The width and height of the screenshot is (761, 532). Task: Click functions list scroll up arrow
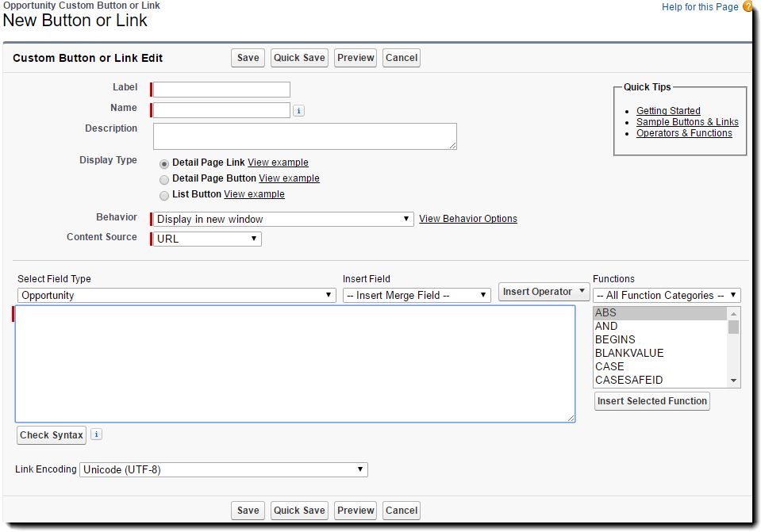click(733, 314)
